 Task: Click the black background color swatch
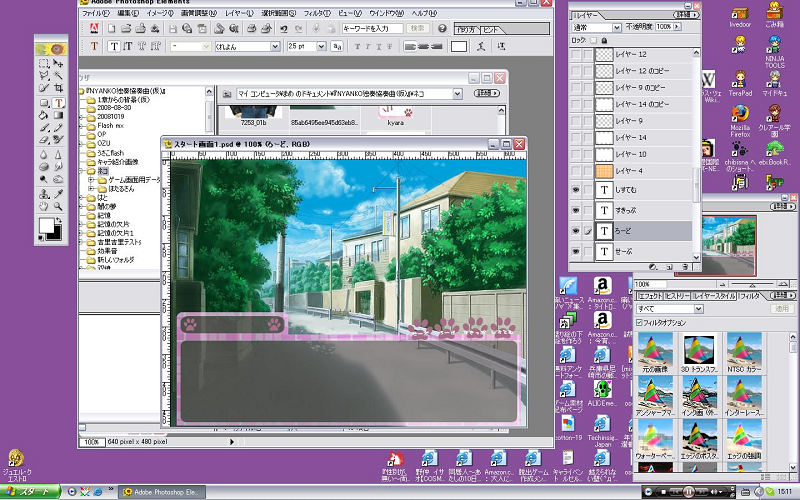(56, 235)
